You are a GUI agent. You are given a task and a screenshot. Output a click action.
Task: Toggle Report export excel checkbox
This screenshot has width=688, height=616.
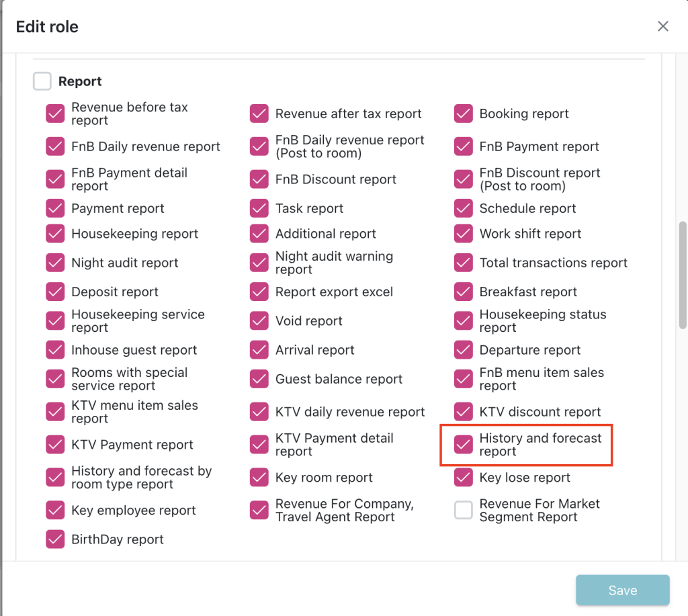[x=259, y=292]
